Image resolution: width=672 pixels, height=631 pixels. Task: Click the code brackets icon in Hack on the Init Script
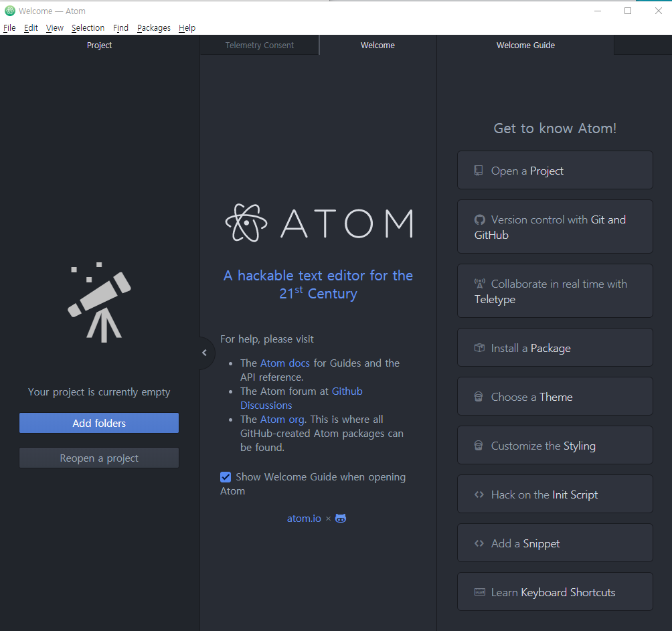coord(479,494)
